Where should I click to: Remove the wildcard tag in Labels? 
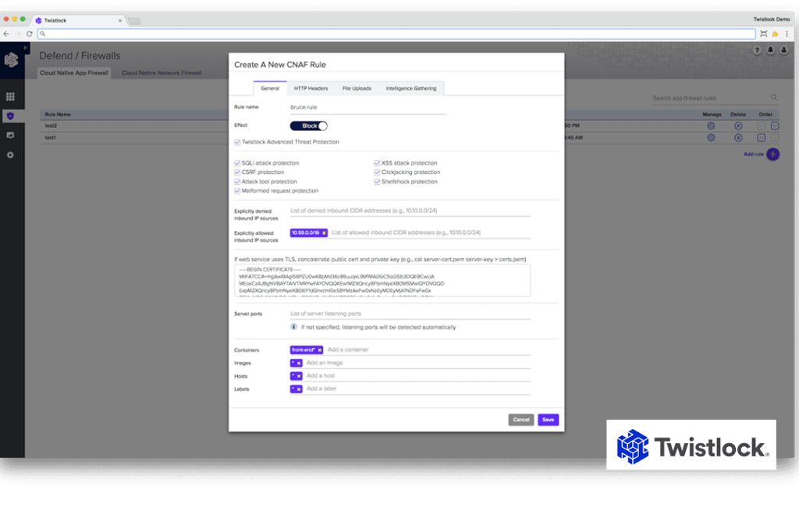click(x=299, y=389)
